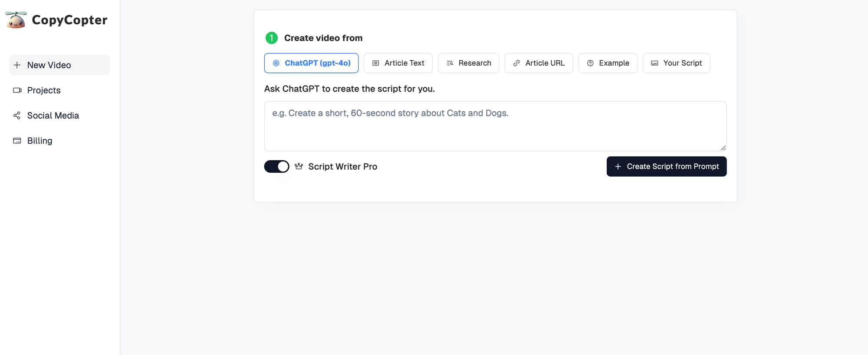
Task: Click the Script Writer Pro label
Action: pyautogui.click(x=342, y=167)
